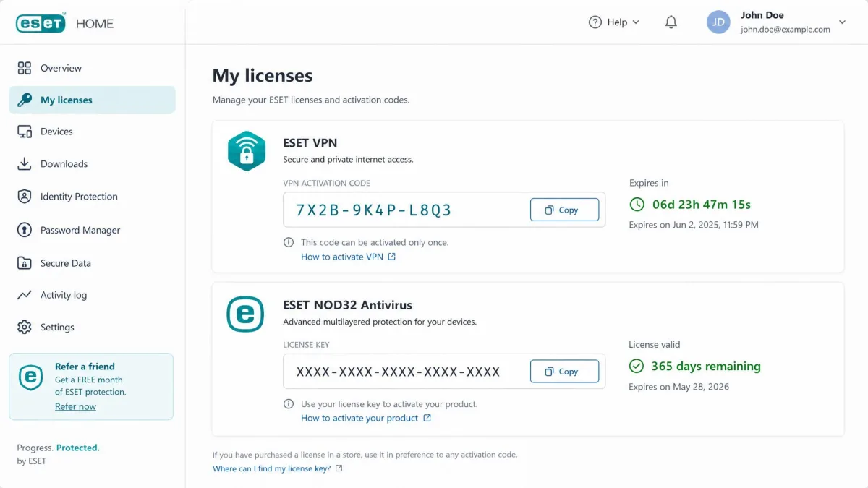Click external link icon after 'How to activate VPN'

(x=392, y=257)
